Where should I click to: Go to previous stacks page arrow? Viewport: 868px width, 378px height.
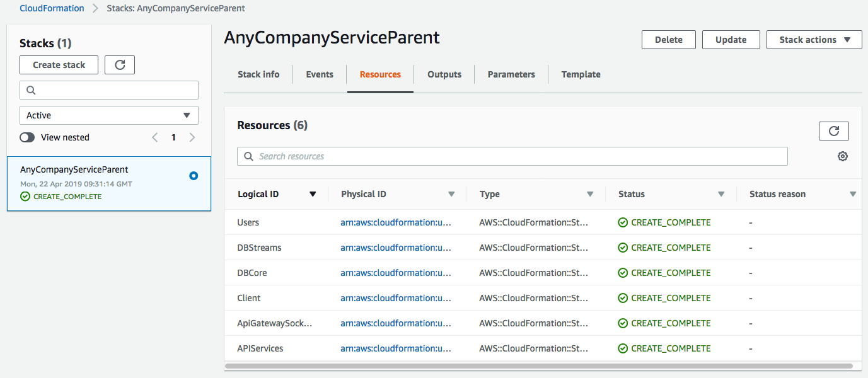(x=155, y=137)
